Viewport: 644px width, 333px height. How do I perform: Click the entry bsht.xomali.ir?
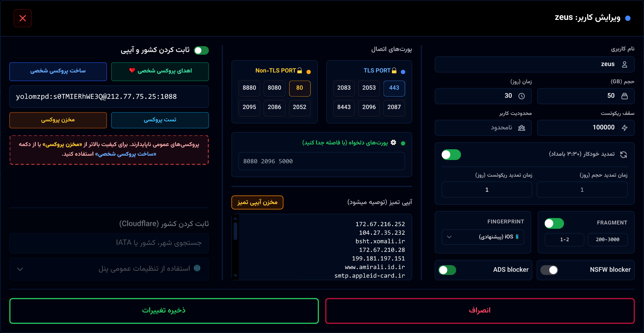(380, 241)
